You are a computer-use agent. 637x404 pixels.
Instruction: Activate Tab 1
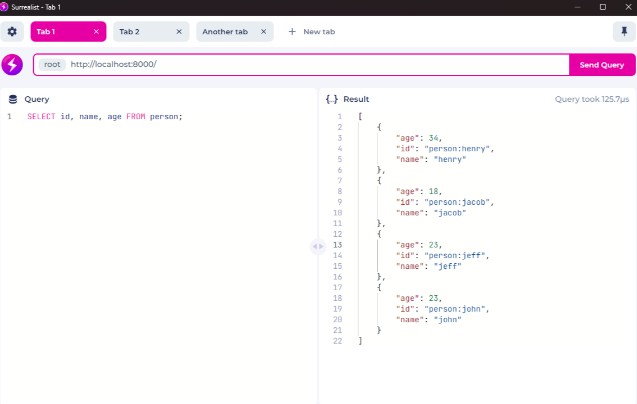coord(58,32)
